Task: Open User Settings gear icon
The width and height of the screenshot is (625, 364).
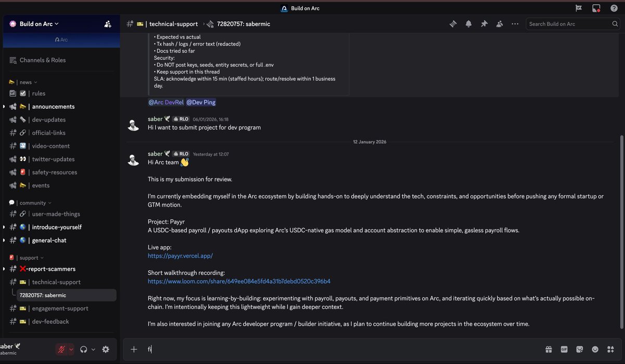Action: point(106,349)
